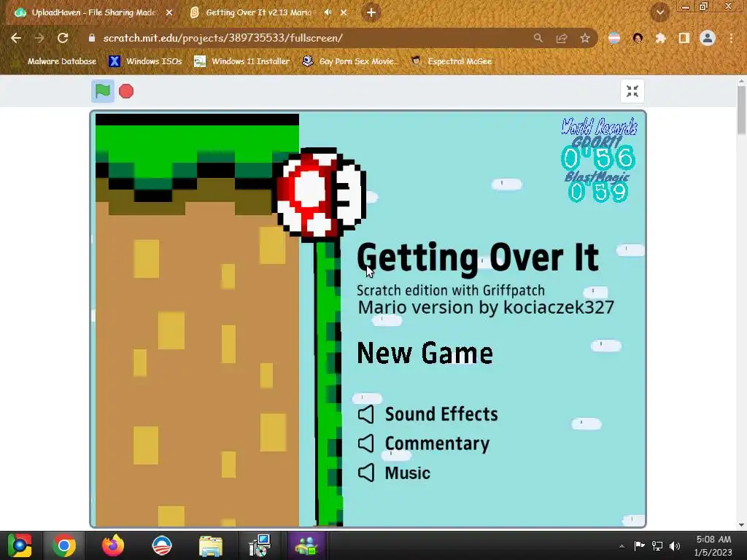Click the Getting Over It title text
Image resolution: width=747 pixels, height=560 pixels.
point(478,259)
